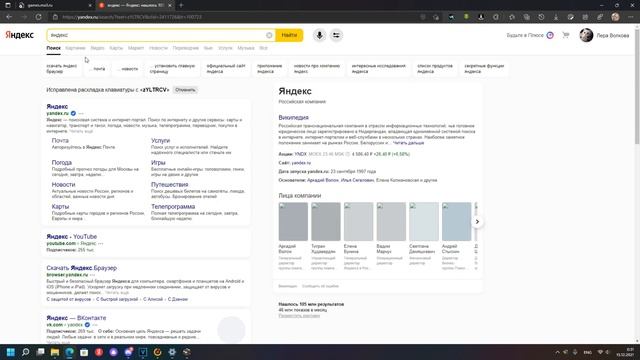Open the shopping cart icon
This screenshot has width=640, height=360.
point(565,35)
